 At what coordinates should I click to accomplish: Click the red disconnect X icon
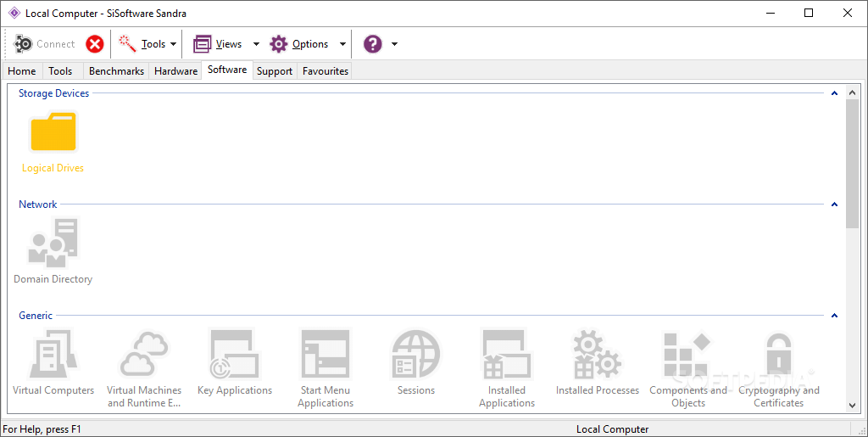click(95, 44)
